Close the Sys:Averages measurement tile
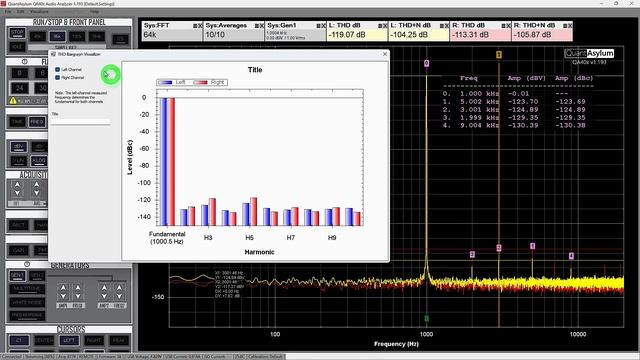Screen dimensions: 640x360 [x=261, y=26]
